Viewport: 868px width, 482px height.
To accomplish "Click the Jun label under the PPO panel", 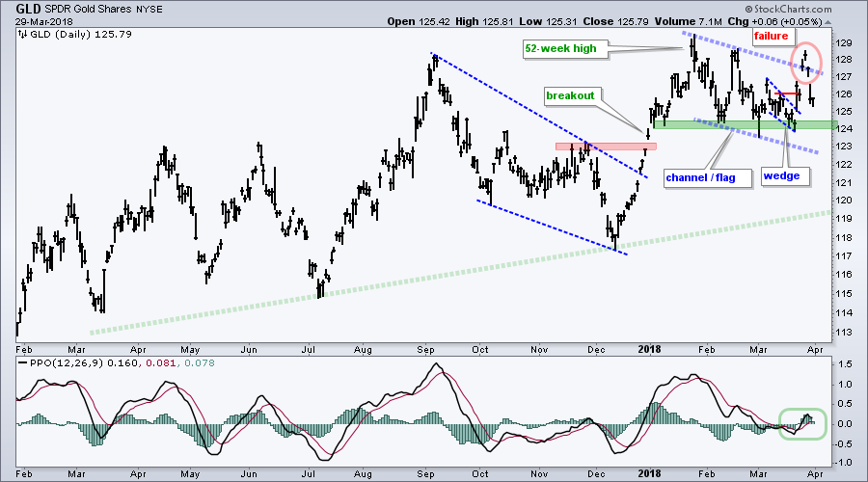I will point(249,474).
